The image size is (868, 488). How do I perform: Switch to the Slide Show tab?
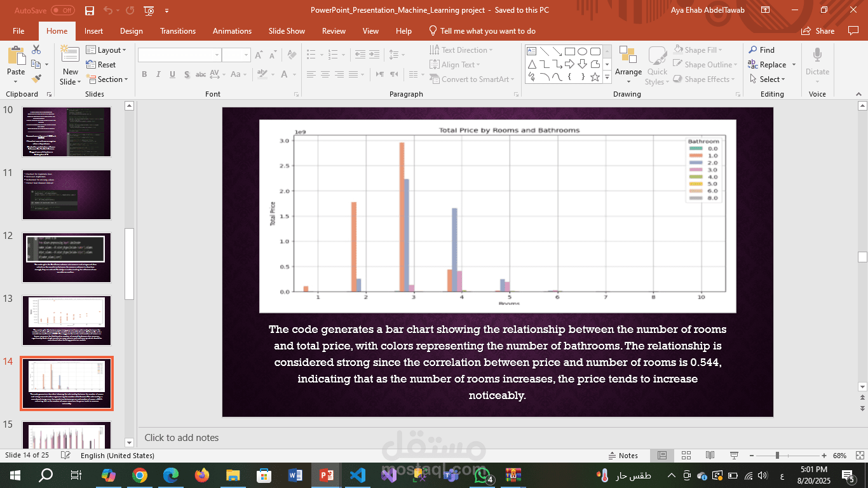coord(287,30)
